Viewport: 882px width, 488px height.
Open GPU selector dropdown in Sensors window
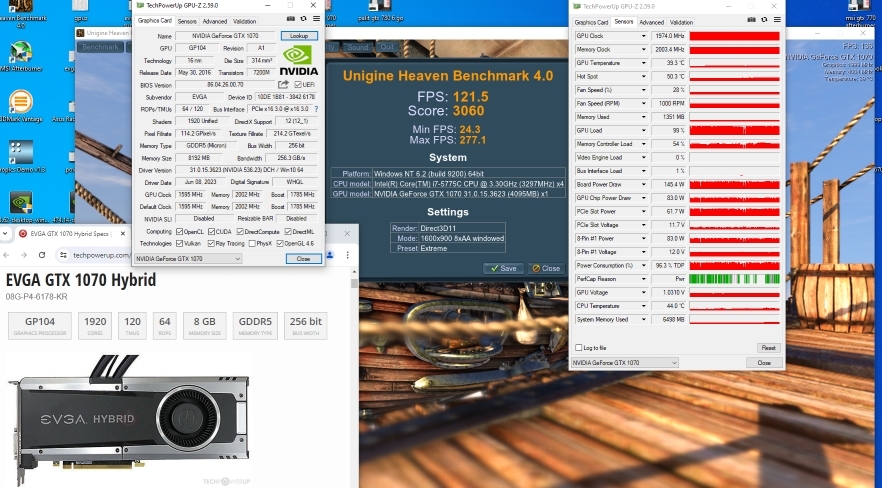click(625, 363)
